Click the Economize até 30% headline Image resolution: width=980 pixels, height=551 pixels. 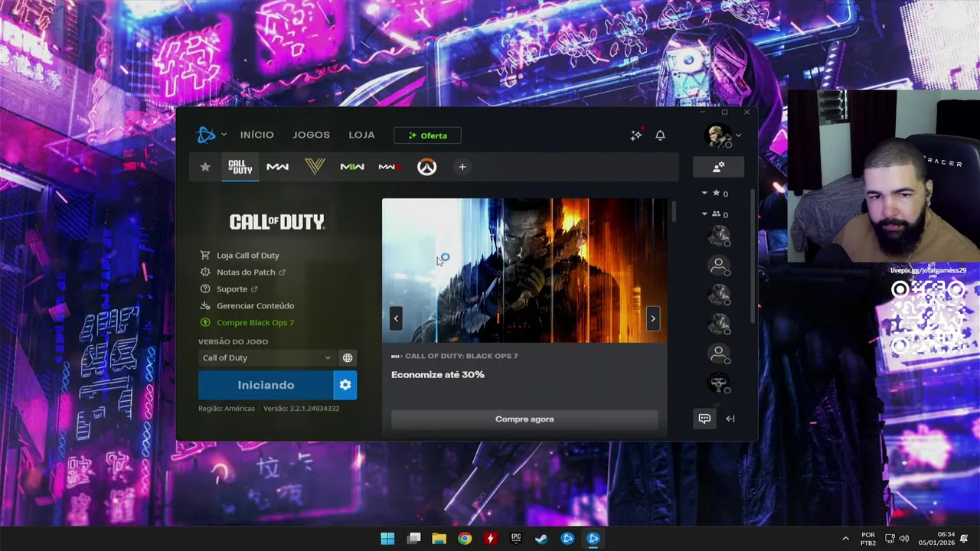click(x=438, y=374)
